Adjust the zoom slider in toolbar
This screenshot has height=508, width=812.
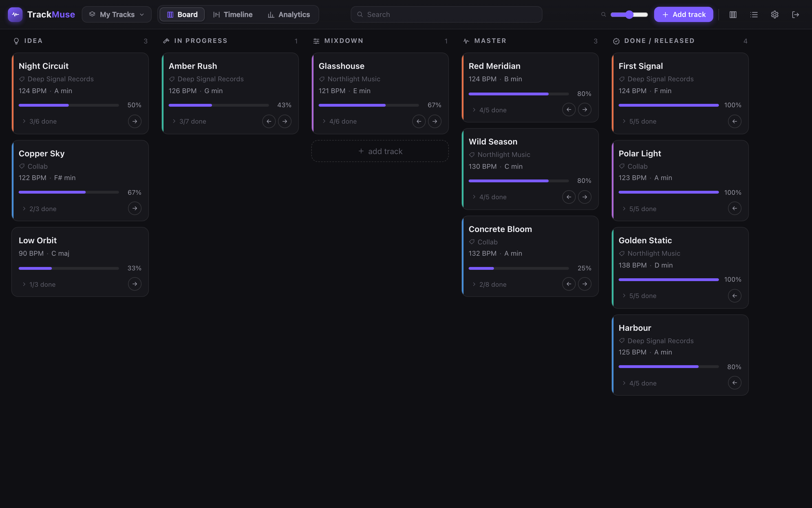pyautogui.click(x=629, y=14)
